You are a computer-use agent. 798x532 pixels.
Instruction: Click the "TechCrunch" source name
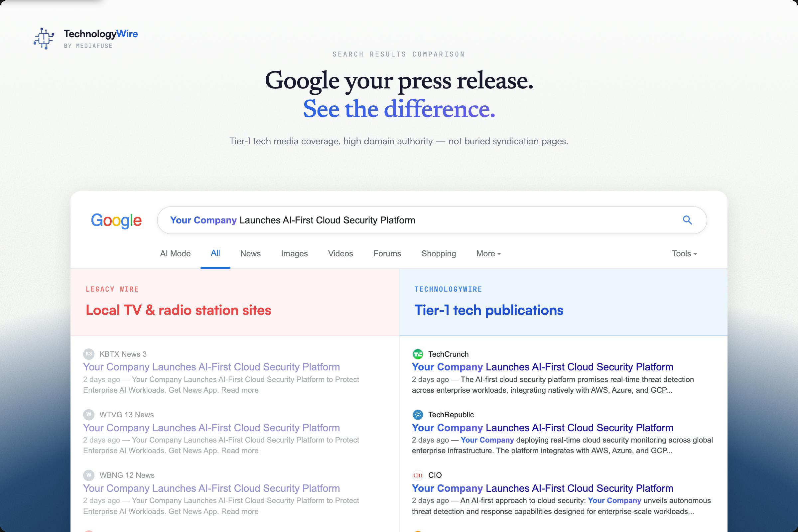click(x=448, y=354)
